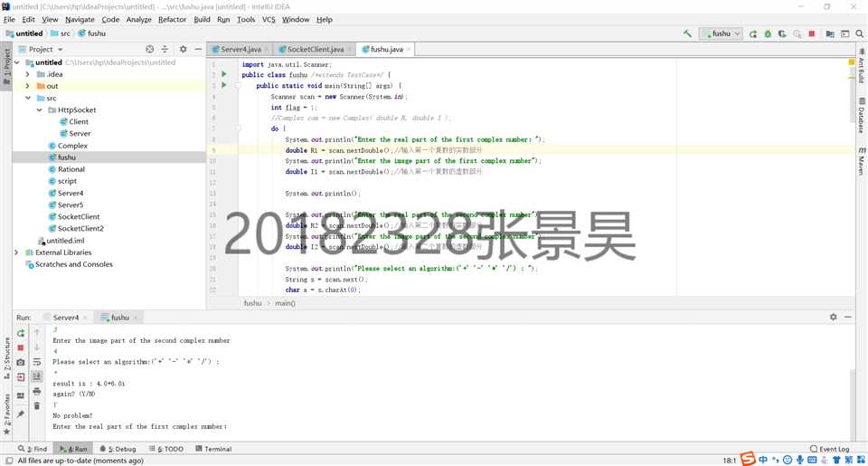
Task: Rerun fushu in the Run panel
Action: click(x=21, y=333)
